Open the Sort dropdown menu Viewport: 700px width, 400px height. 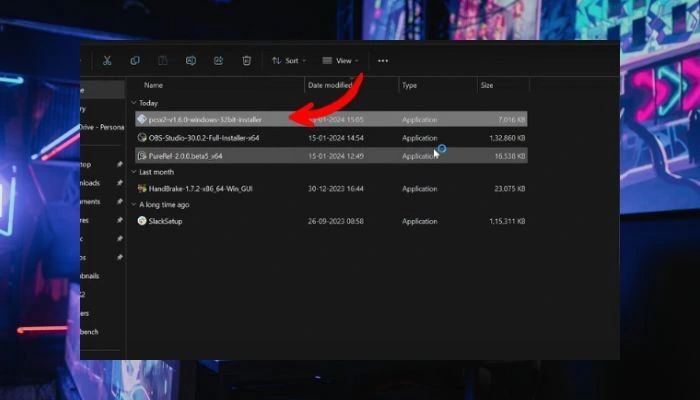[289, 61]
